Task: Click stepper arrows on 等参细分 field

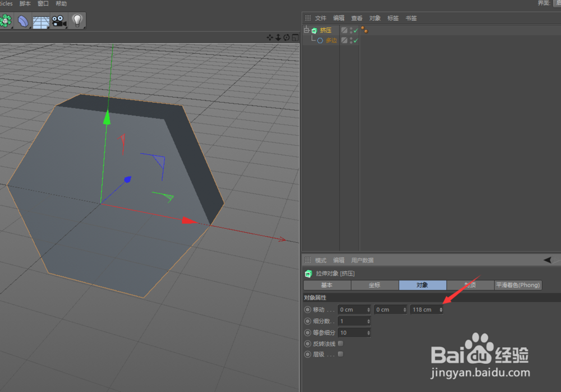Action: point(369,333)
